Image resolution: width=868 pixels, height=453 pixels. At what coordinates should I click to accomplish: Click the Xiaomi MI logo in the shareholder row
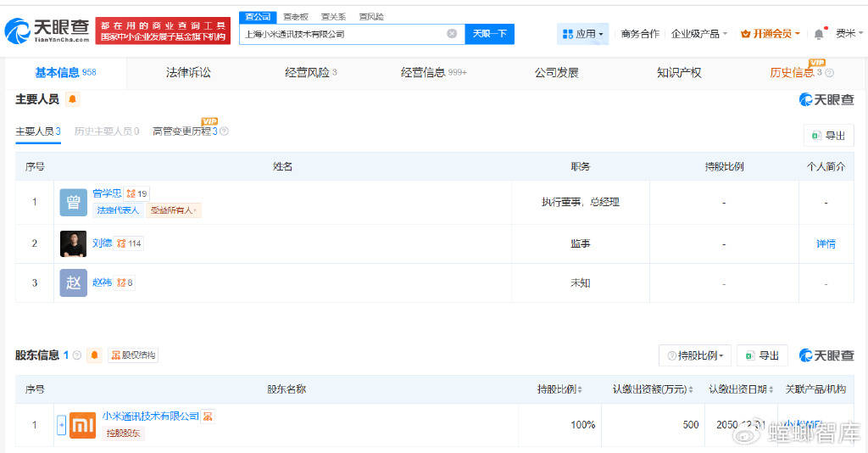coord(82,425)
